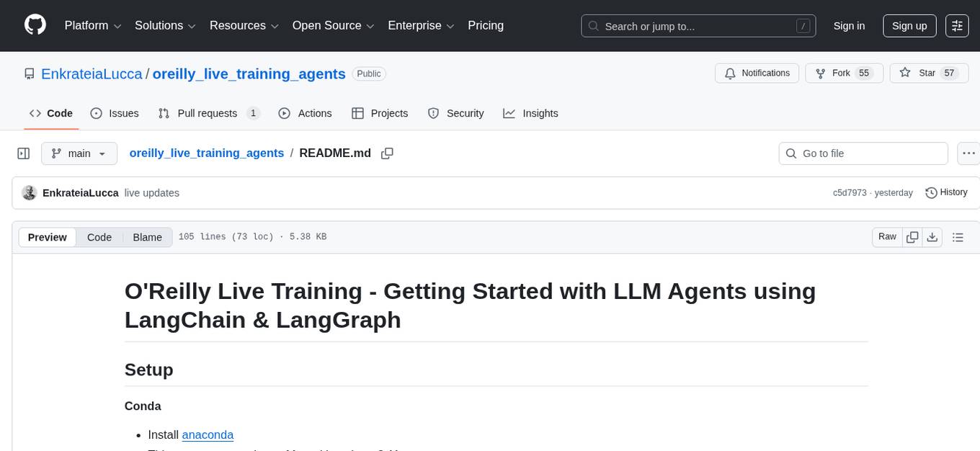
Task: Click the Go to file search field
Action: click(863, 153)
